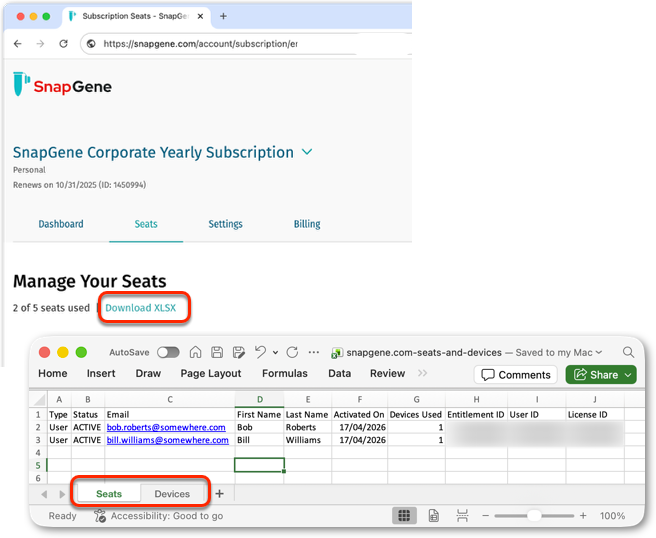
Task: Click the 100% zoom level
Action: click(x=612, y=515)
